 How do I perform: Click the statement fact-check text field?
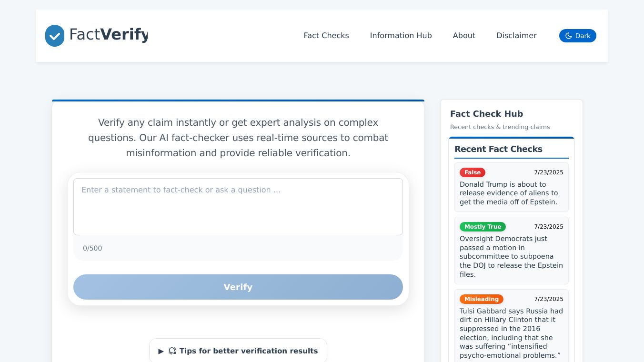pyautogui.click(x=238, y=206)
